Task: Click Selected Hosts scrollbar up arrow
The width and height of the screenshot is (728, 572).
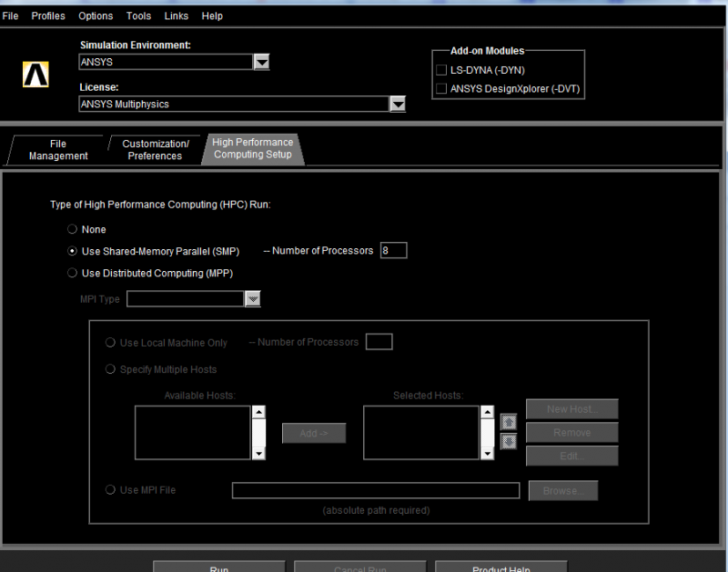Action: pyautogui.click(x=487, y=412)
